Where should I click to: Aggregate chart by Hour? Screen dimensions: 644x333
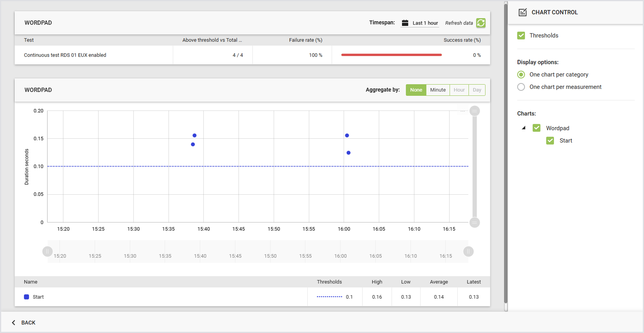click(459, 90)
